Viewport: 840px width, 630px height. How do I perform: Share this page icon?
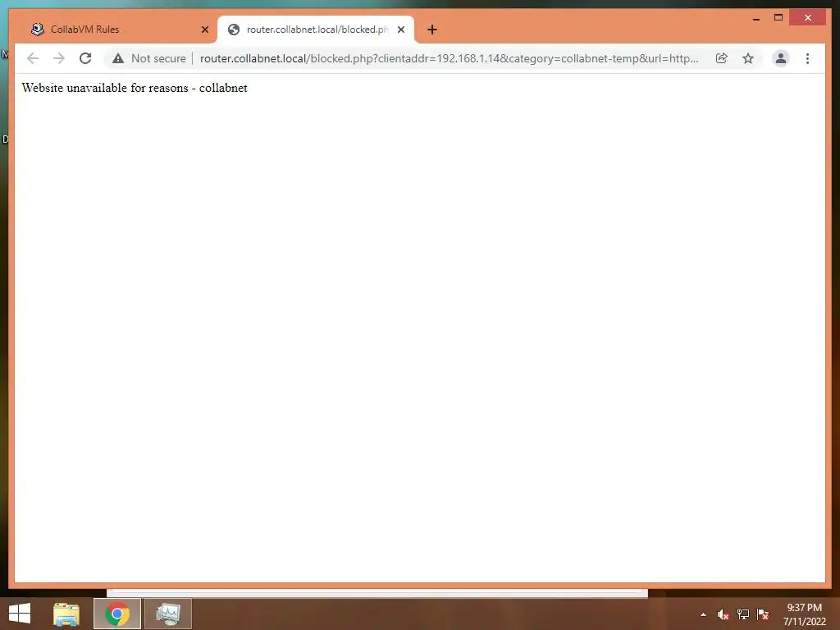(x=722, y=58)
